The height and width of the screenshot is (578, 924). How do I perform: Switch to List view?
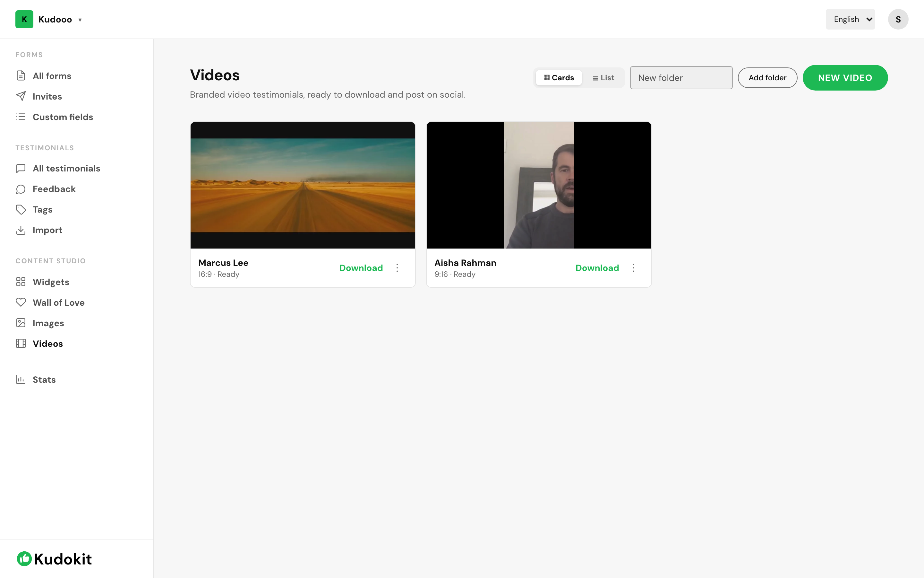603,78
